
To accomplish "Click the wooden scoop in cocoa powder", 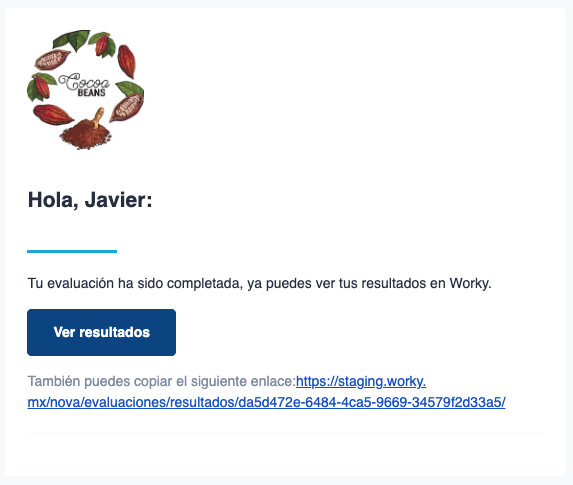I will (x=97, y=118).
